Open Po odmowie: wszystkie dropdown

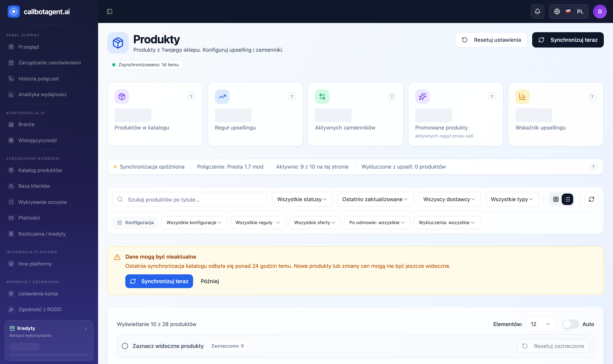coord(377,222)
